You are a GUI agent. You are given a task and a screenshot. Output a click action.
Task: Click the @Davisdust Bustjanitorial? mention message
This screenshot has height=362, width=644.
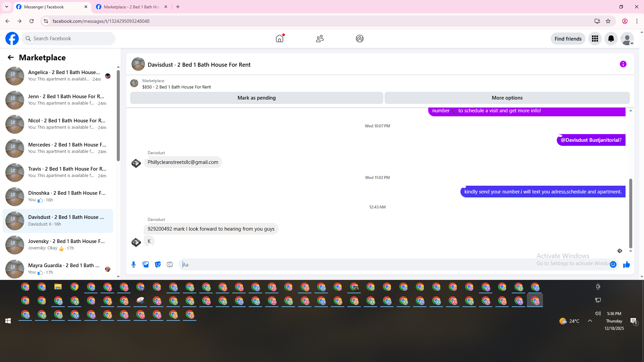(591, 140)
